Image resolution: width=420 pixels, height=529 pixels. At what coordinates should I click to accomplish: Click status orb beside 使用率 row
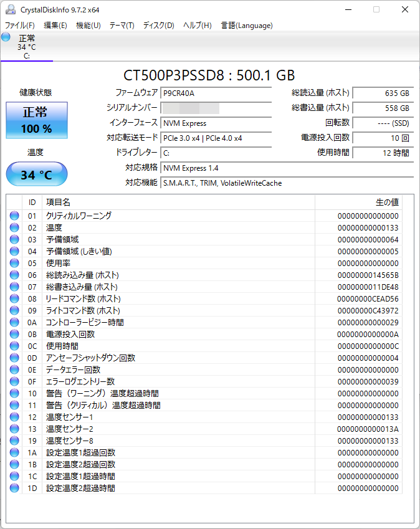point(14,263)
